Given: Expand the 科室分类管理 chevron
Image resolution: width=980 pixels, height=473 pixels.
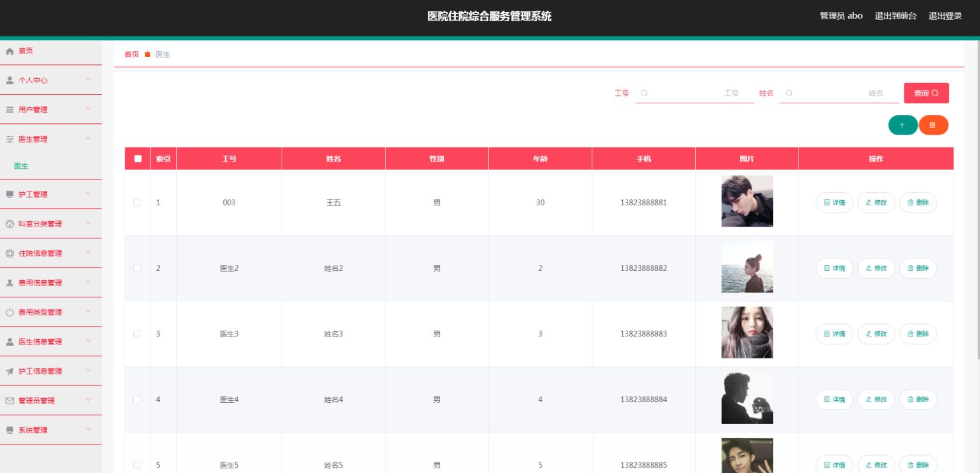Looking at the screenshot, I should click(89, 223).
